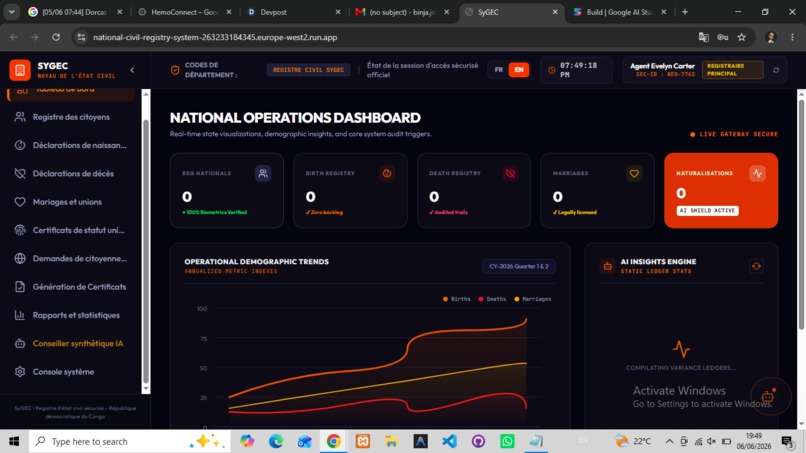The image size is (806, 453).
Task: Open the CY-2026 Quarter 1 & 2 selector
Action: pos(519,266)
